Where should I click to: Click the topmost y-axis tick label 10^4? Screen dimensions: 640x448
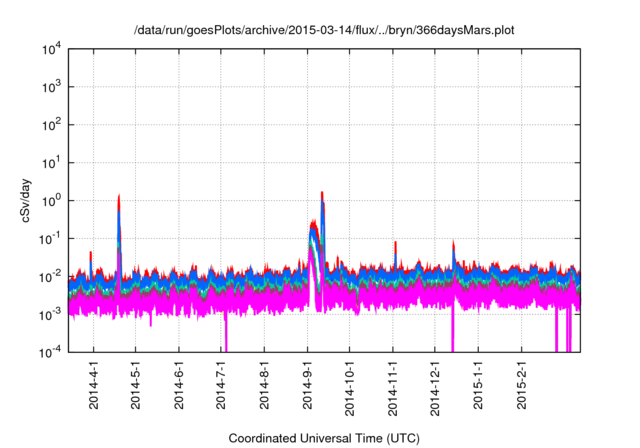(50, 49)
